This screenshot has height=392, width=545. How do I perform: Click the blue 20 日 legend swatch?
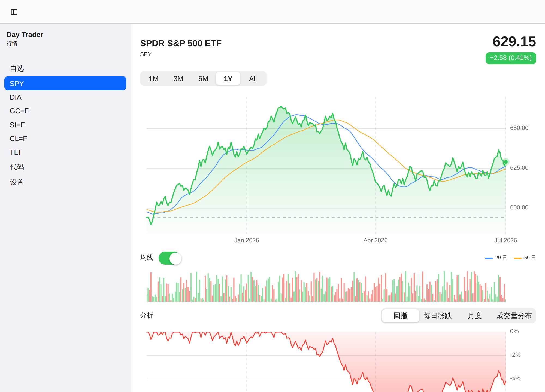(489, 258)
